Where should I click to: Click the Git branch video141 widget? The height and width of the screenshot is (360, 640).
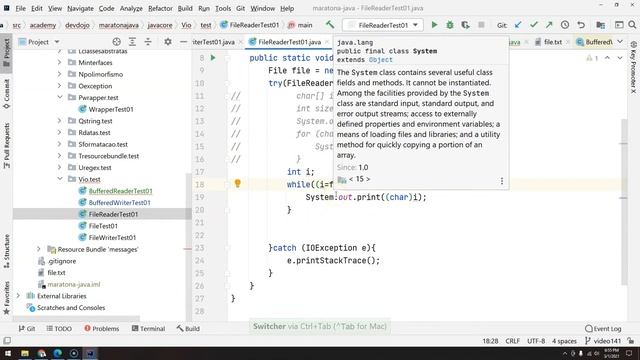tap(603, 341)
